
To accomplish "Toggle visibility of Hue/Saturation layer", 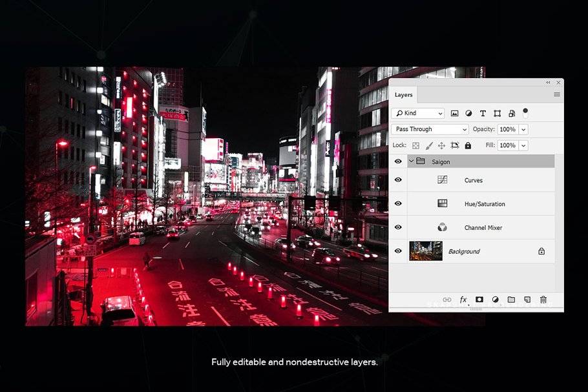I will coord(399,203).
